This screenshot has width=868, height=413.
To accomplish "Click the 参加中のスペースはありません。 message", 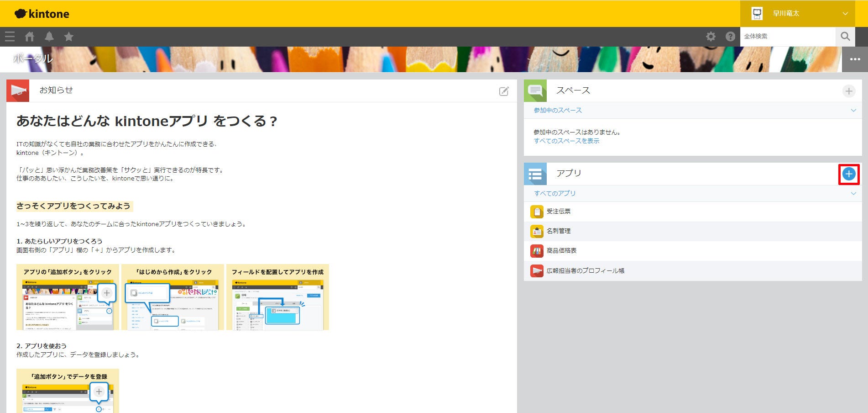I will pos(577,132).
